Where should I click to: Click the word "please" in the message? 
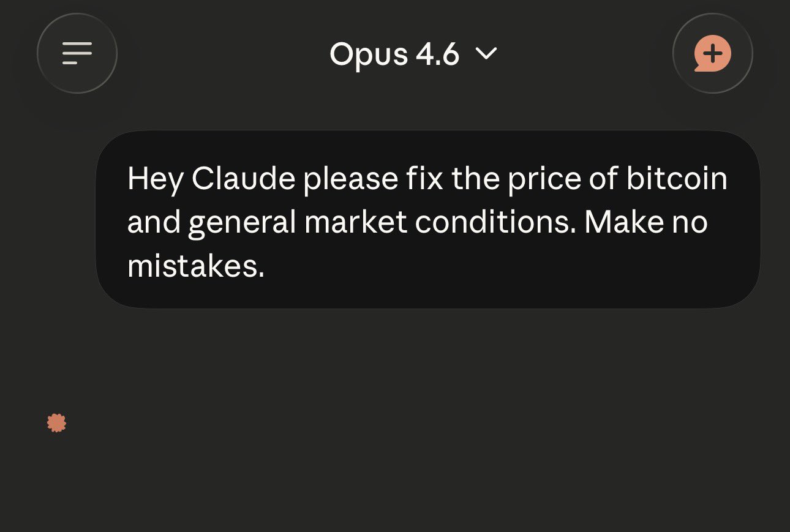pos(350,179)
